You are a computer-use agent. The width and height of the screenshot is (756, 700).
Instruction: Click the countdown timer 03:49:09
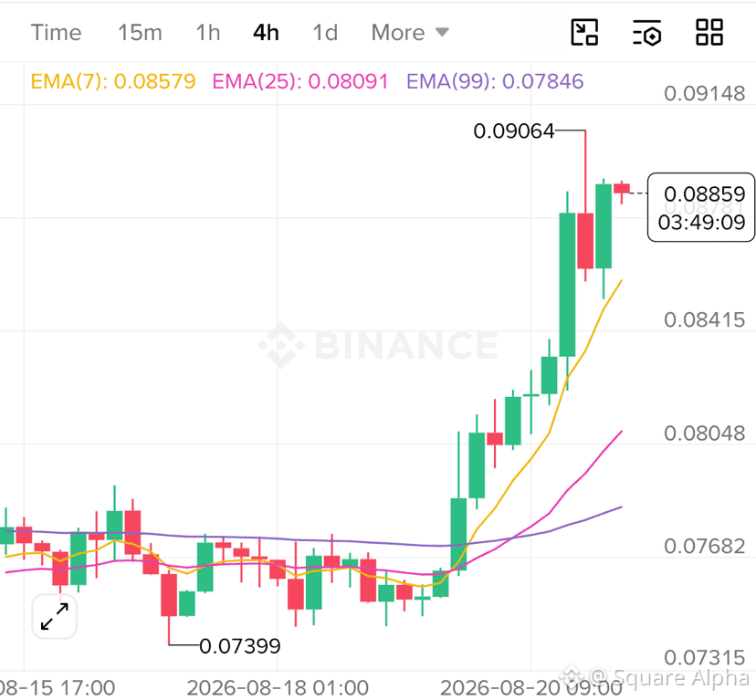pyautogui.click(x=701, y=223)
